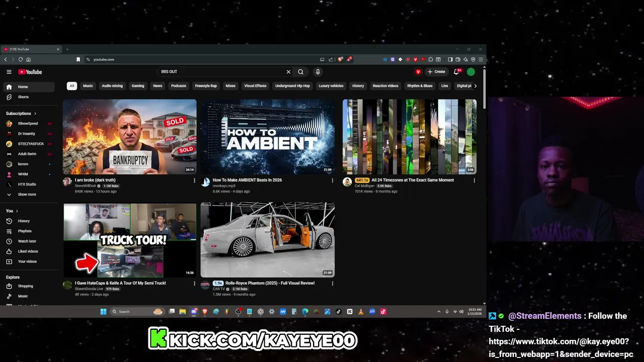
Task: Select the All filter chip
Action: [x=72, y=86]
